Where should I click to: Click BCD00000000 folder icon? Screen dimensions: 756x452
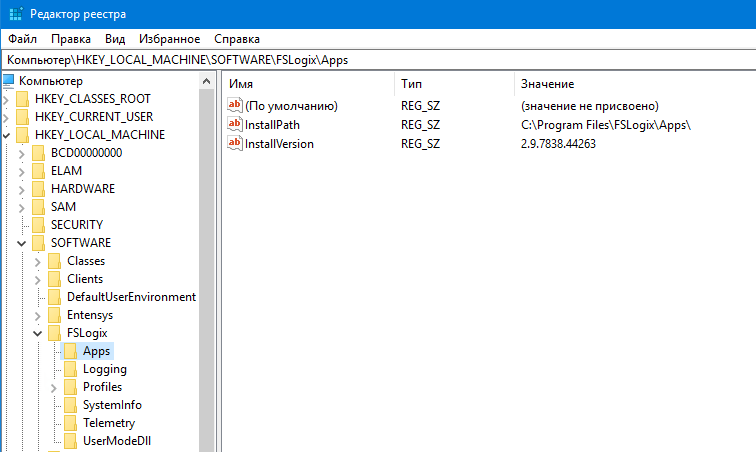[x=38, y=153]
